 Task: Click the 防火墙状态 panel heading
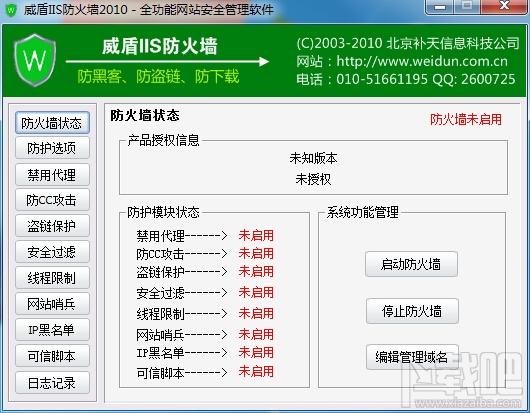click(x=145, y=115)
